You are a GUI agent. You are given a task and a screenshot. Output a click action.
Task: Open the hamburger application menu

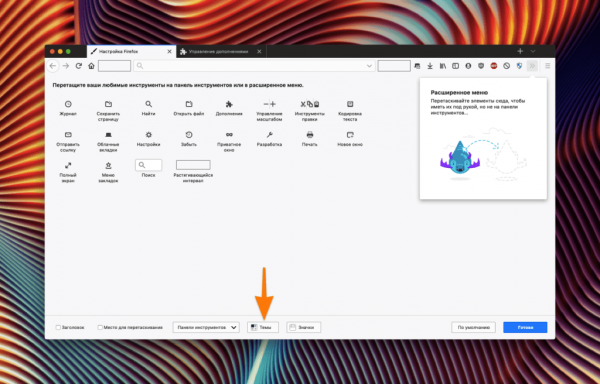tap(548, 66)
